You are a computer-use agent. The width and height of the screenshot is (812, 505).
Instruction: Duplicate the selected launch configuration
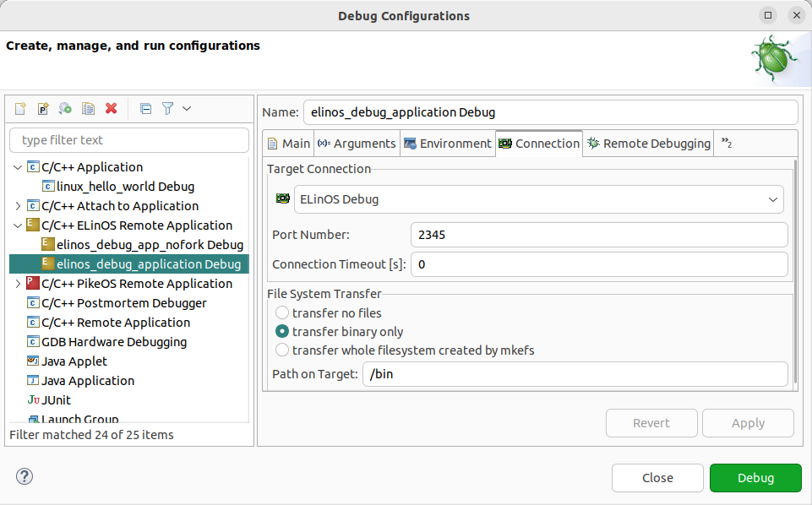[88, 108]
